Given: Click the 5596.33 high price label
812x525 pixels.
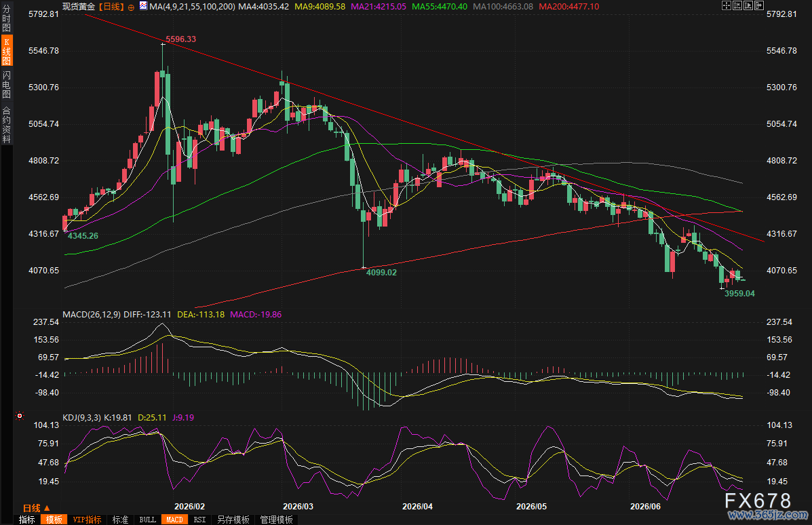Looking at the screenshot, I should click(x=180, y=39).
